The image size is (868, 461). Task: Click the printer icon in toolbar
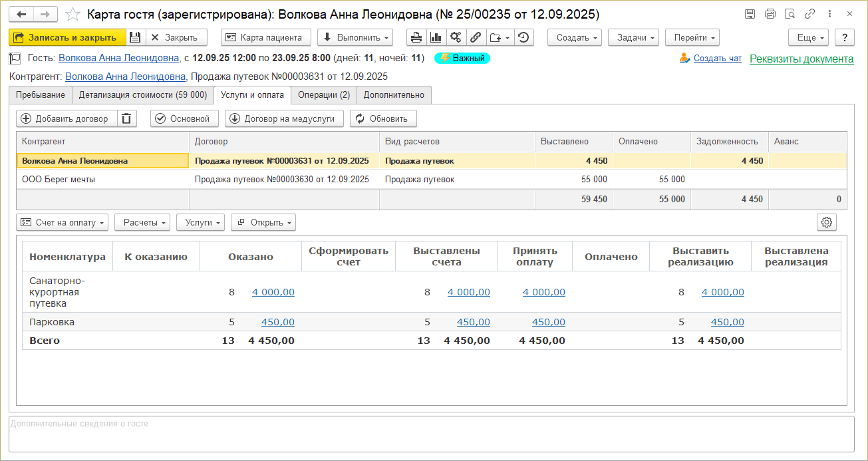coord(416,38)
